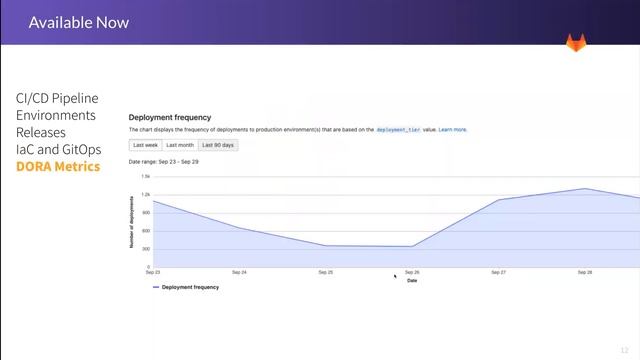Select the Last 90 days tab
The image size is (640, 360).
(218, 145)
